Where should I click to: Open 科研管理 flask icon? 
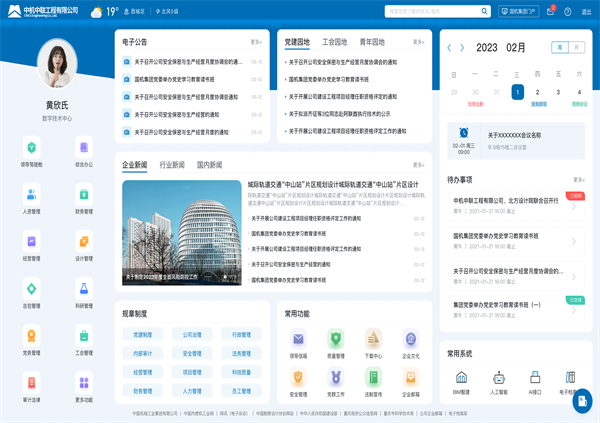[84, 289]
